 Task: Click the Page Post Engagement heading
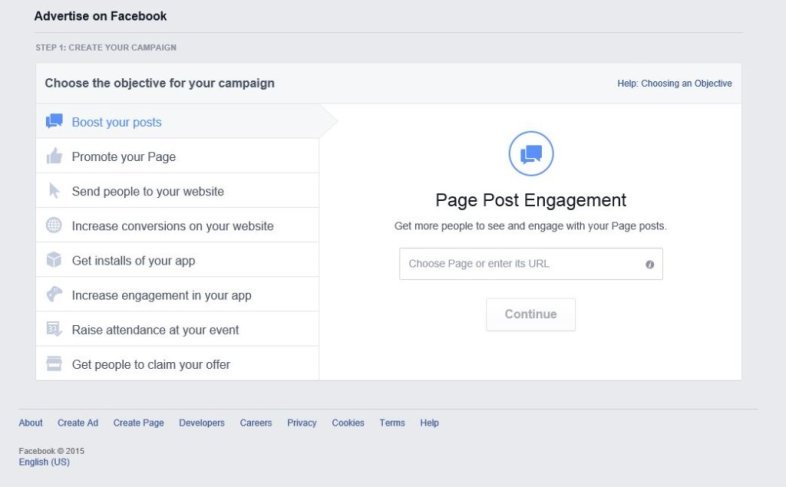[531, 200]
